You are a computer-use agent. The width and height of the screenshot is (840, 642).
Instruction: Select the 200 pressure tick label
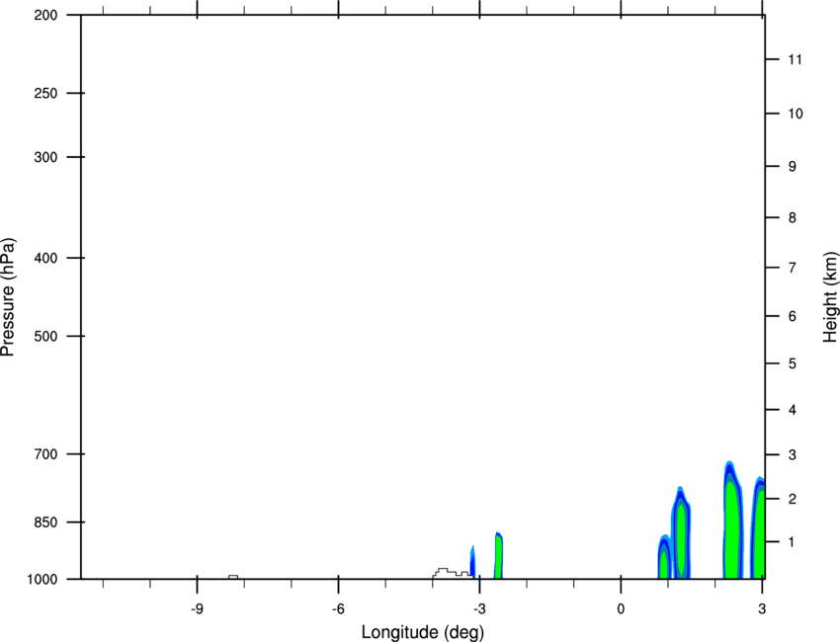click(x=45, y=15)
